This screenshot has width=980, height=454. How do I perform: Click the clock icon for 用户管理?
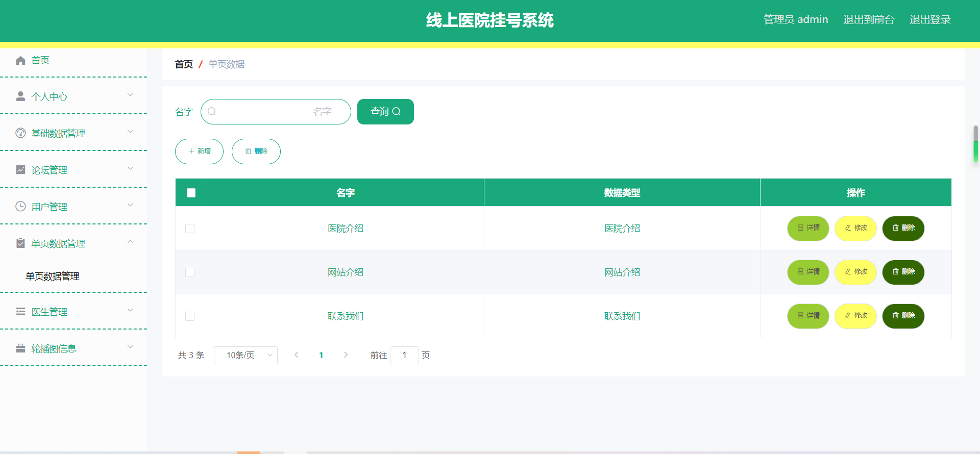20,207
